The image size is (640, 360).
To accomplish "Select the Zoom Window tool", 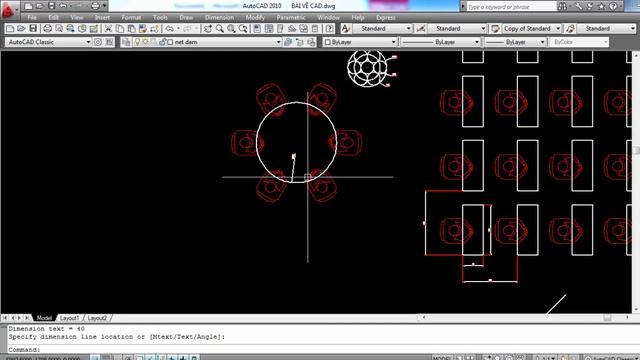I will coord(231,29).
